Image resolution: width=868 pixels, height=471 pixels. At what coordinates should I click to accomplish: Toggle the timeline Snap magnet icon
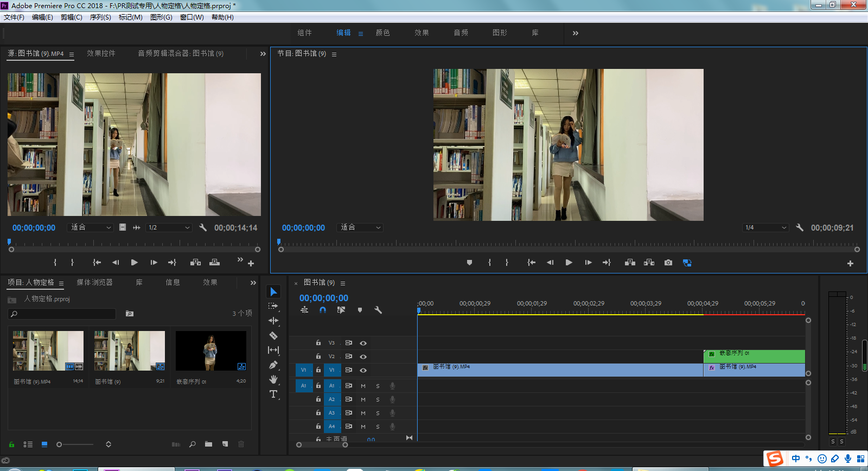click(323, 310)
